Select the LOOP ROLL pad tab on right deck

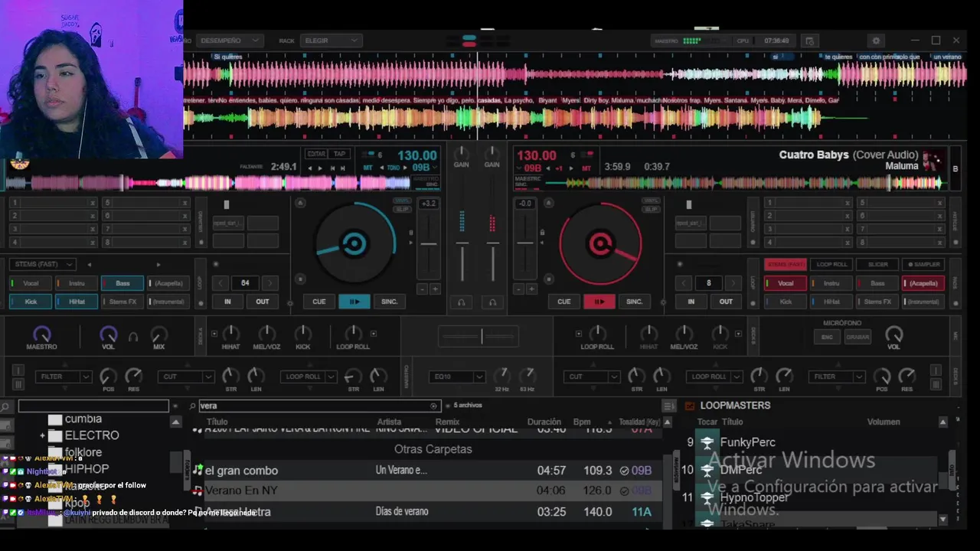click(x=831, y=264)
